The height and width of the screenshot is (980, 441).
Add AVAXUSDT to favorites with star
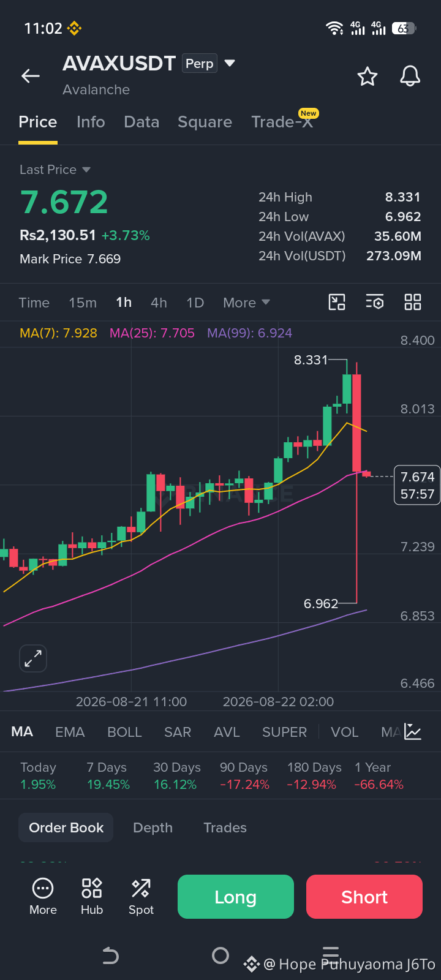tap(367, 77)
